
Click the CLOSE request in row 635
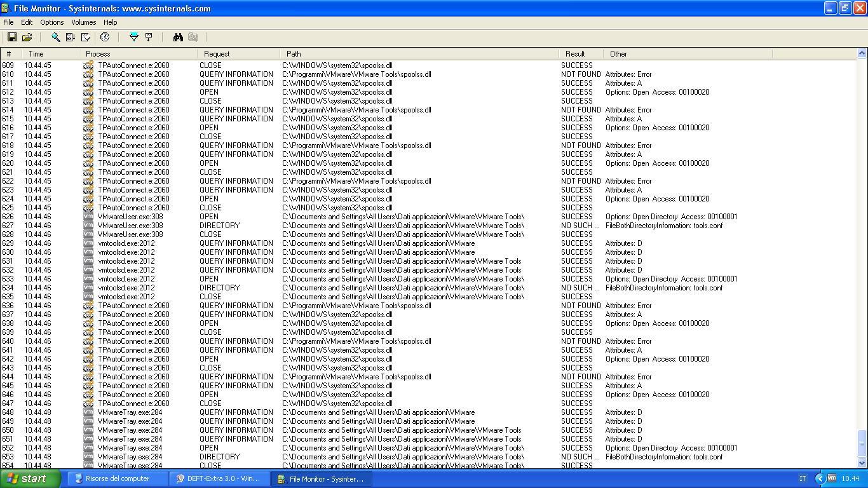[210, 297]
